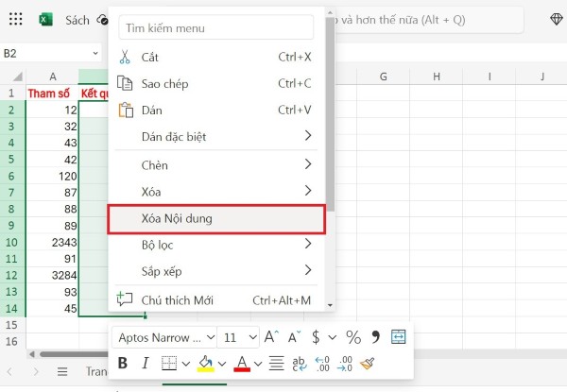
Task: Toggle italic formatting
Action: (x=146, y=363)
